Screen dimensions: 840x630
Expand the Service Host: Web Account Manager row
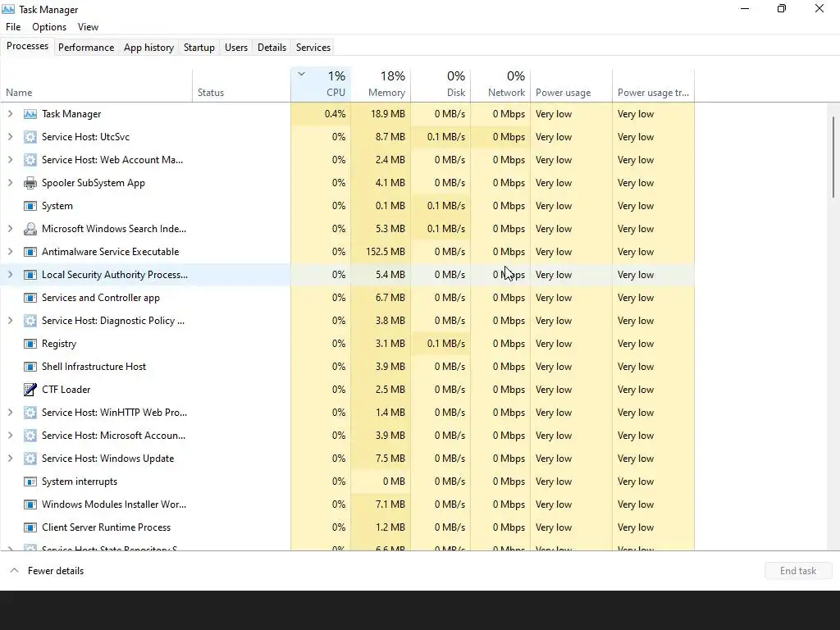(10, 160)
